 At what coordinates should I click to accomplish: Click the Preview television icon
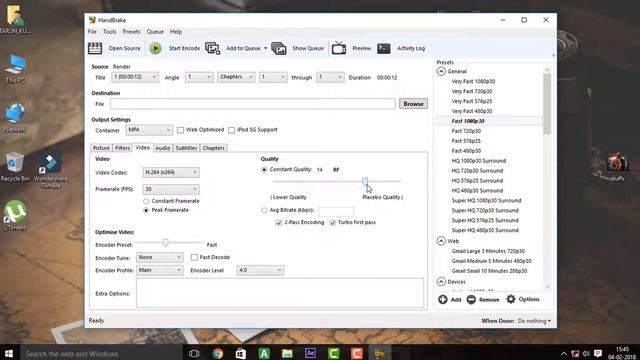[339, 48]
